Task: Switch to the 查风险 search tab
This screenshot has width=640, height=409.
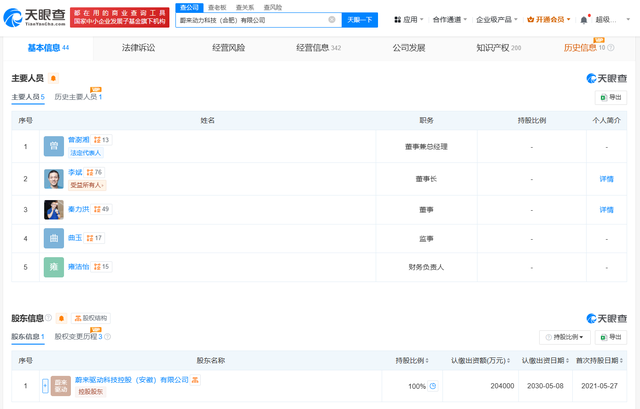Action: coord(273,7)
